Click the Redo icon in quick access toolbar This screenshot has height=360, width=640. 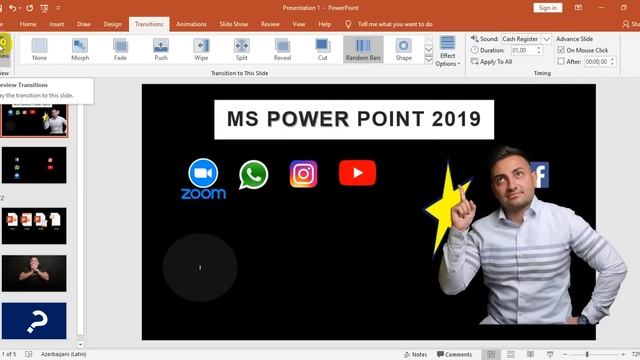click(x=29, y=8)
